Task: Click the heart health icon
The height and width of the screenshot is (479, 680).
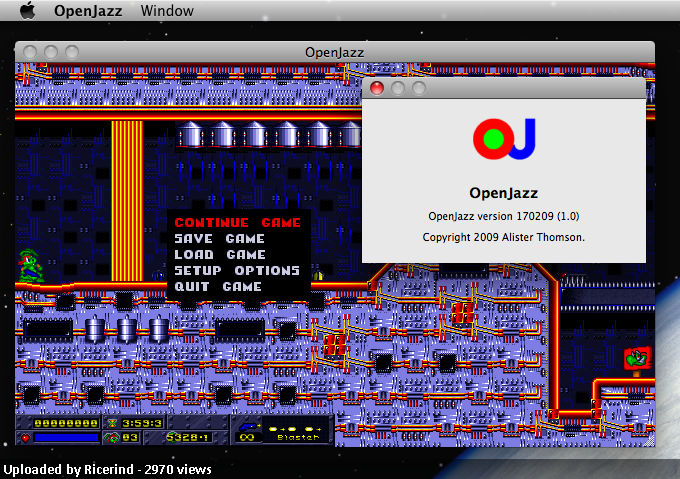Action: click(26, 438)
